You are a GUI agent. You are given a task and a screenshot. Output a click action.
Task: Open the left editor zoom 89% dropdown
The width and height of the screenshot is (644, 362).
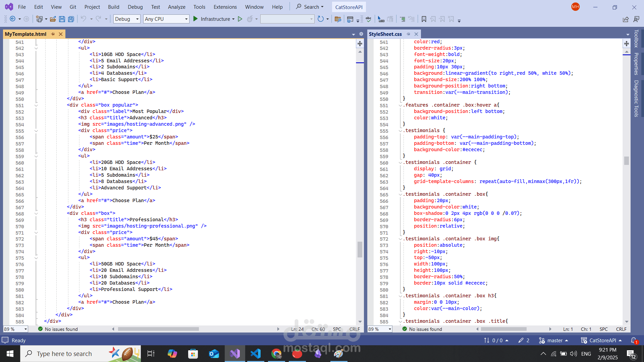tap(25, 329)
